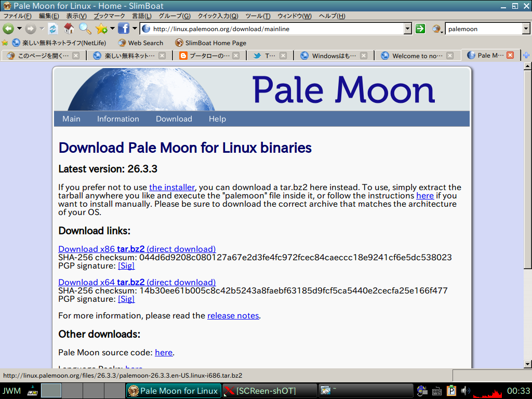532x399 pixels.
Task: Expand the bookmark star dropdown arrow
Action: [x=112, y=29]
